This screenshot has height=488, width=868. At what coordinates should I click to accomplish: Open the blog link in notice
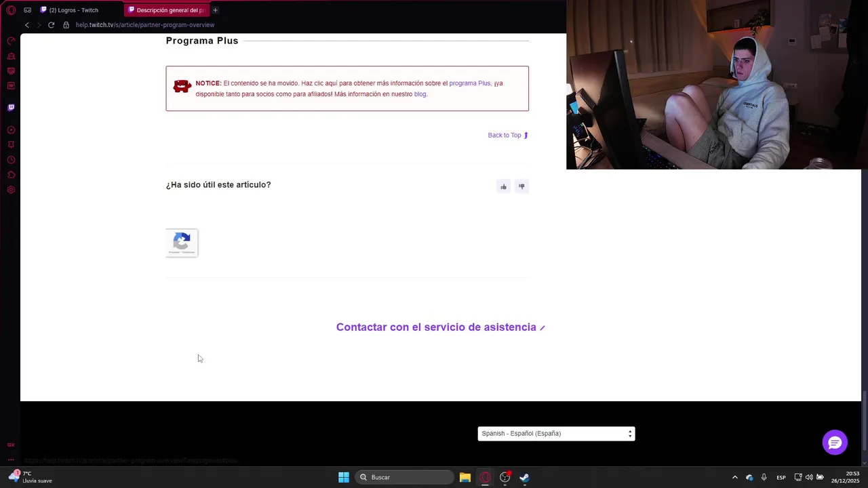click(x=420, y=94)
